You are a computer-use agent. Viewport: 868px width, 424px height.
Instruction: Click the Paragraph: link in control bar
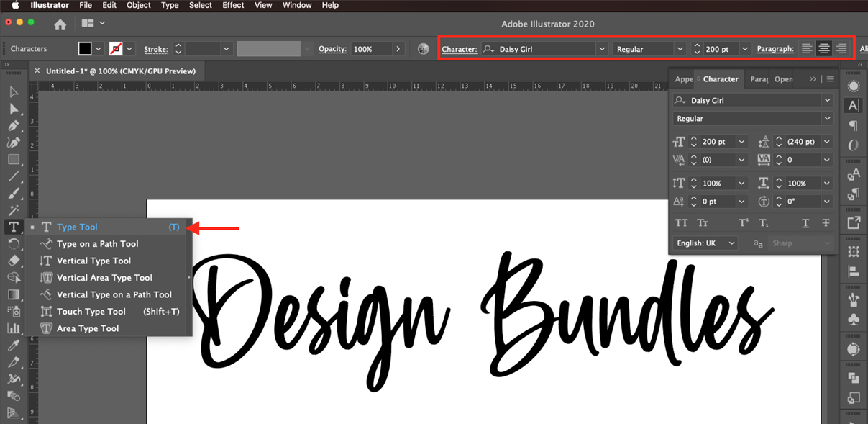click(x=775, y=49)
